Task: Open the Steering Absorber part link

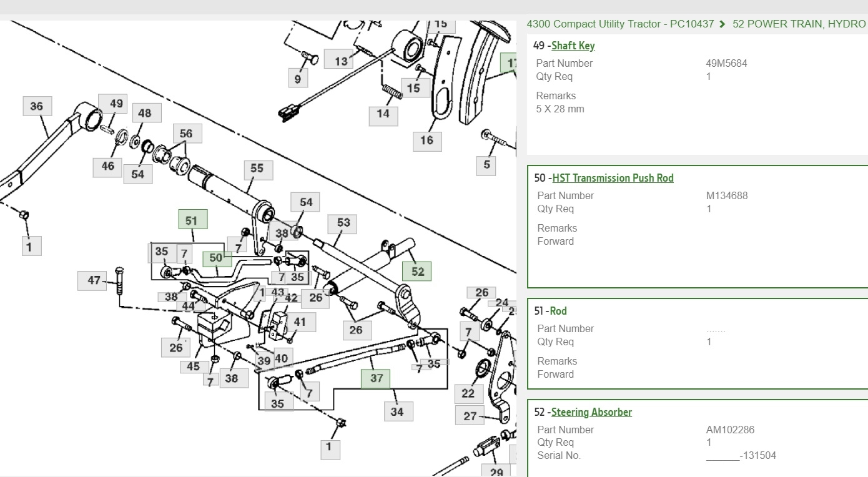Action: coord(592,412)
